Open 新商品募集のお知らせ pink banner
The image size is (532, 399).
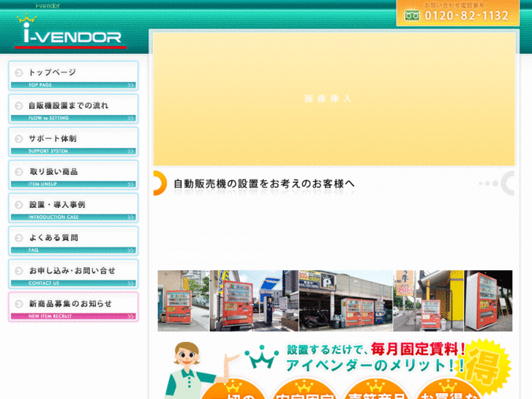(x=73, y=307)
